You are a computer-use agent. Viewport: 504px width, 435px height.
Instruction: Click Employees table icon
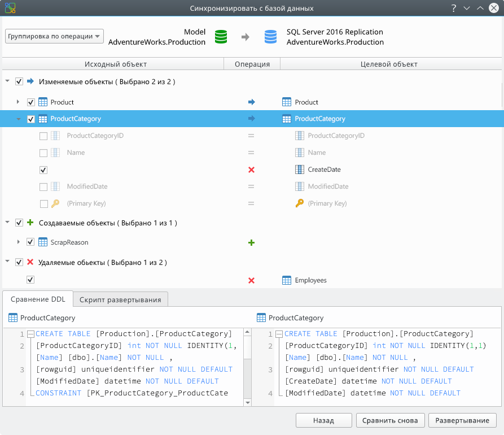[x=287, y=280]
